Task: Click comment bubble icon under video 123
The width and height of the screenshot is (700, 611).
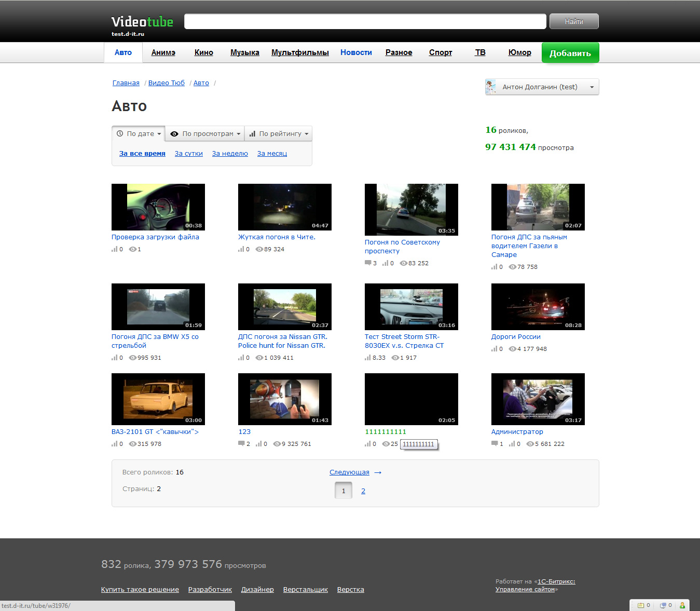Action: point(241,444)
